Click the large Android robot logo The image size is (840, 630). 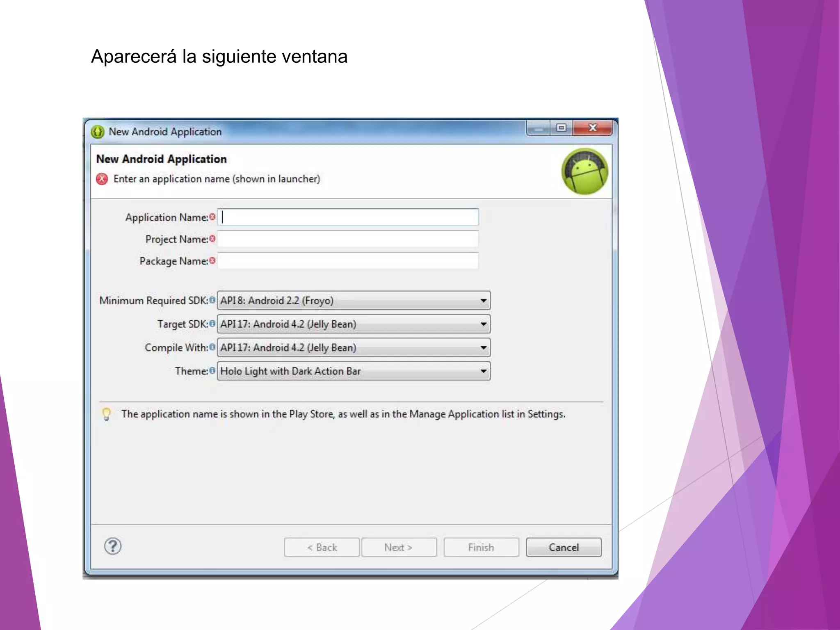(x=584, y=171)
